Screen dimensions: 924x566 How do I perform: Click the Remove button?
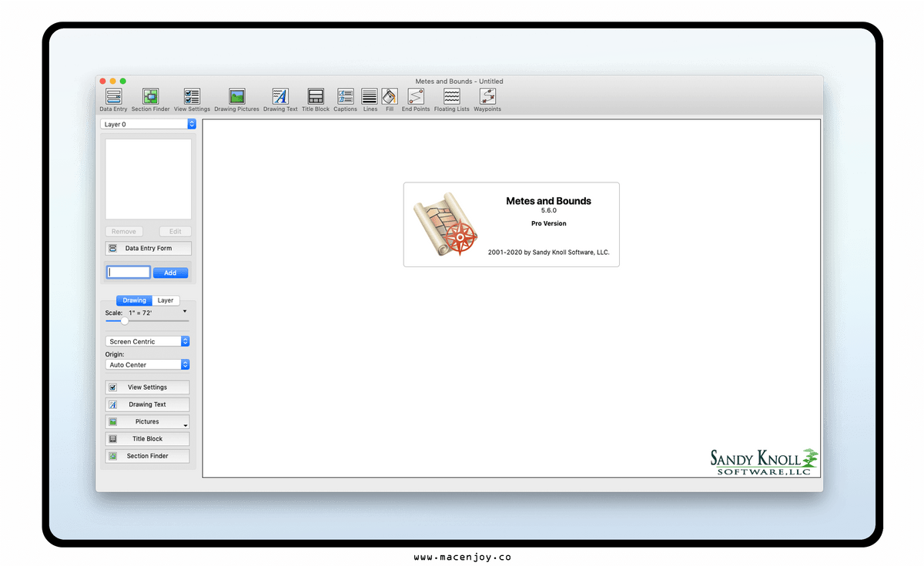click(123, 231)
